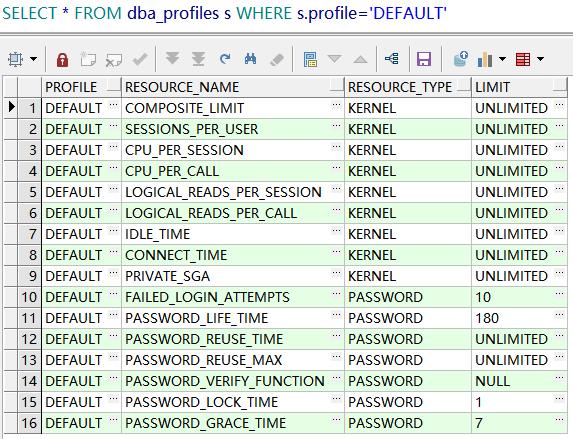Click the eraser clear-record icon
Image resolution: width=573 pixels, height=439 pixels.
click(x=277, y=60)
